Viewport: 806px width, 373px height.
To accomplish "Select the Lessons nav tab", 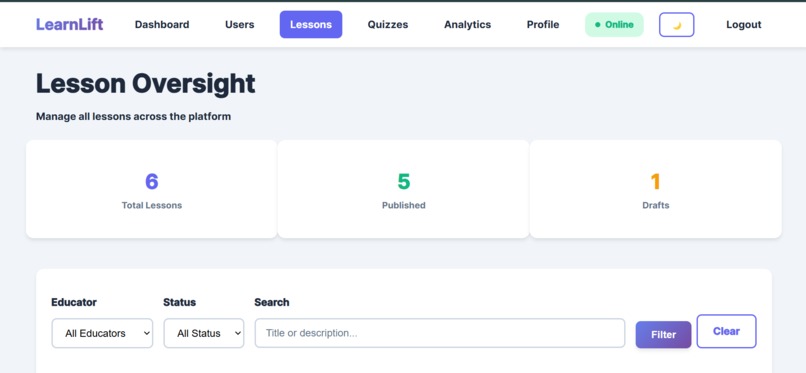I will [311, 25].
